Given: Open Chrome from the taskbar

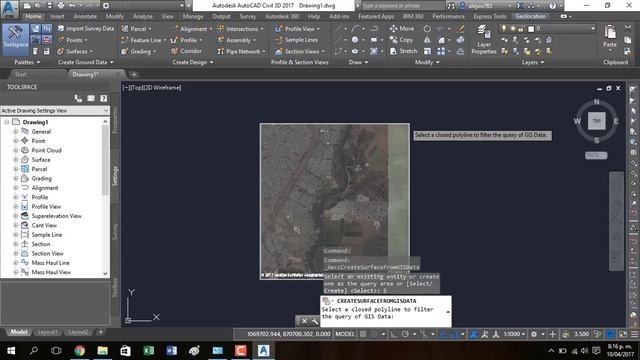Looking at the screenshot, I should pyautogui.click(x=80, y=350).
